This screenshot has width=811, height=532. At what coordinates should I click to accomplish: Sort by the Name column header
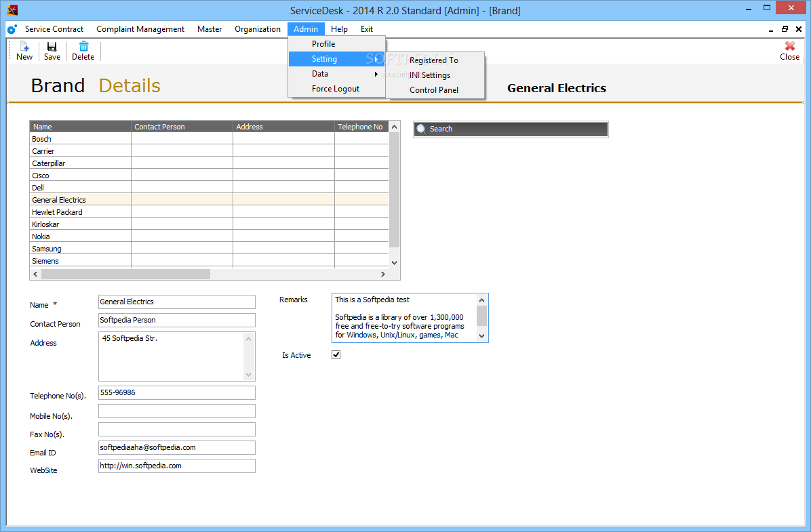click(x=80, y=127)
